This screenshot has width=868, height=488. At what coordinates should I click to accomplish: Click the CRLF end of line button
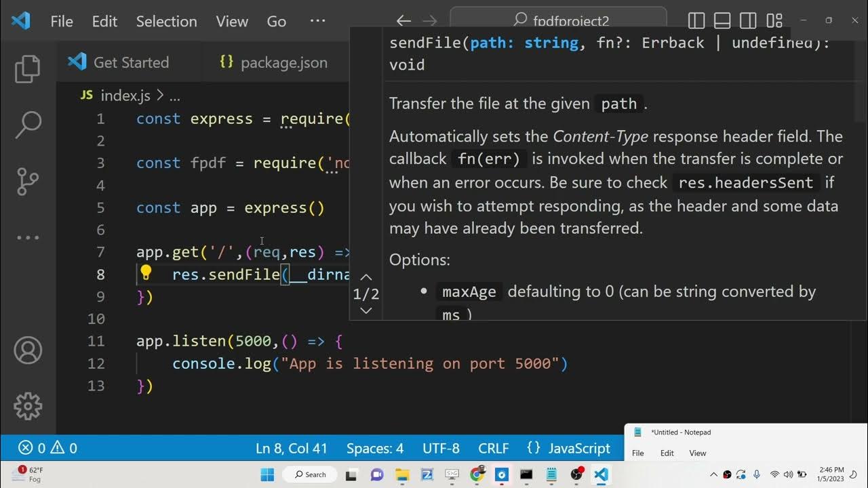tap(493, 448)
